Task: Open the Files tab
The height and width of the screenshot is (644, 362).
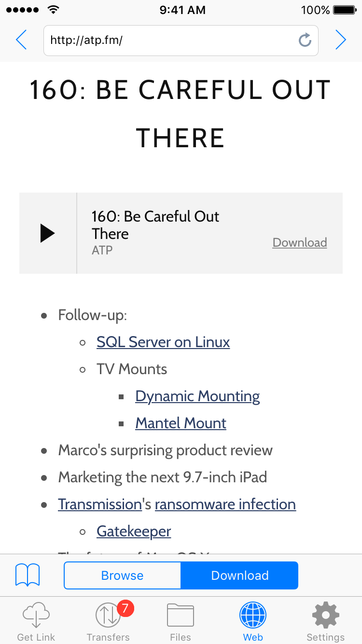Action: [181, 622]
